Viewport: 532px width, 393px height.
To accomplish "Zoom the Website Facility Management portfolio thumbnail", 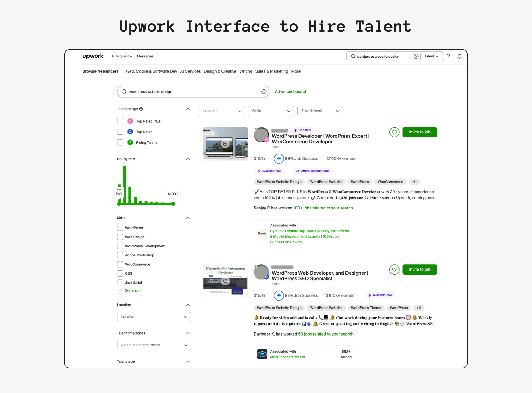I will [x=225, y=281].
